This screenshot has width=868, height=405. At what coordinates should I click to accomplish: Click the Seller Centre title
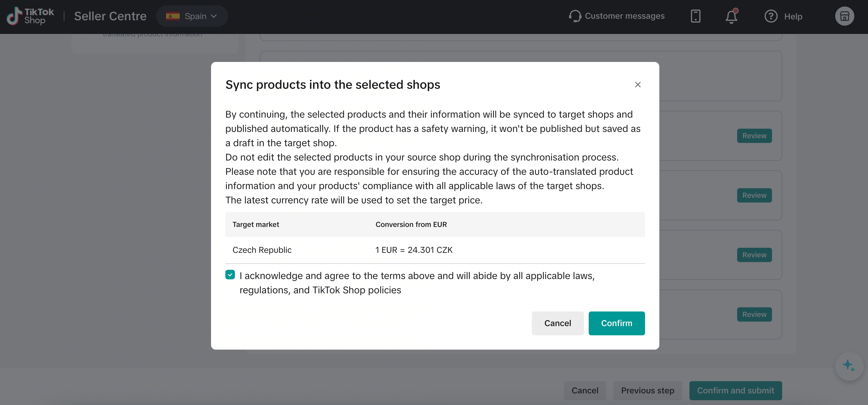click(x=110, y=16)
